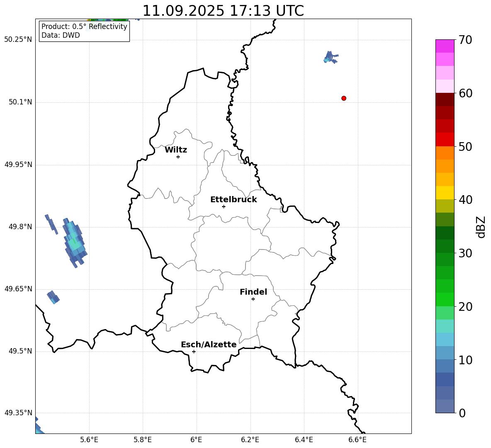491x448 pixels.
Task: Click the Ettelbruck city label
Action: click(233, 200)
